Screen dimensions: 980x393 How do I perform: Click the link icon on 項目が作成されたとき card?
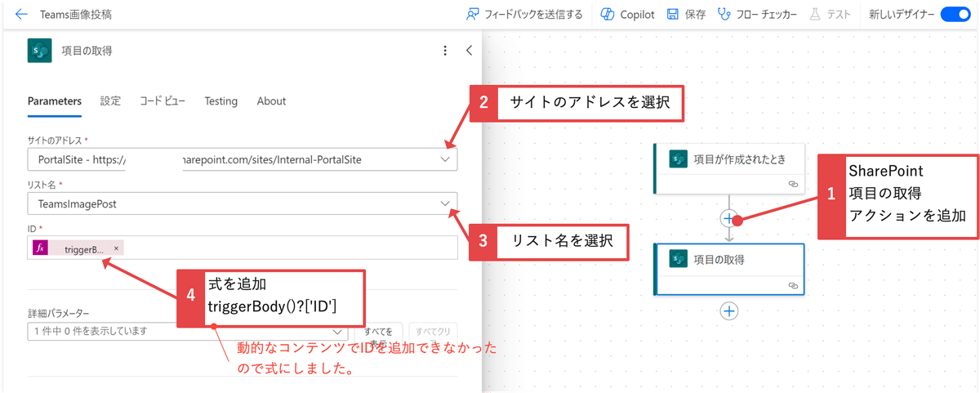point(792,185)
